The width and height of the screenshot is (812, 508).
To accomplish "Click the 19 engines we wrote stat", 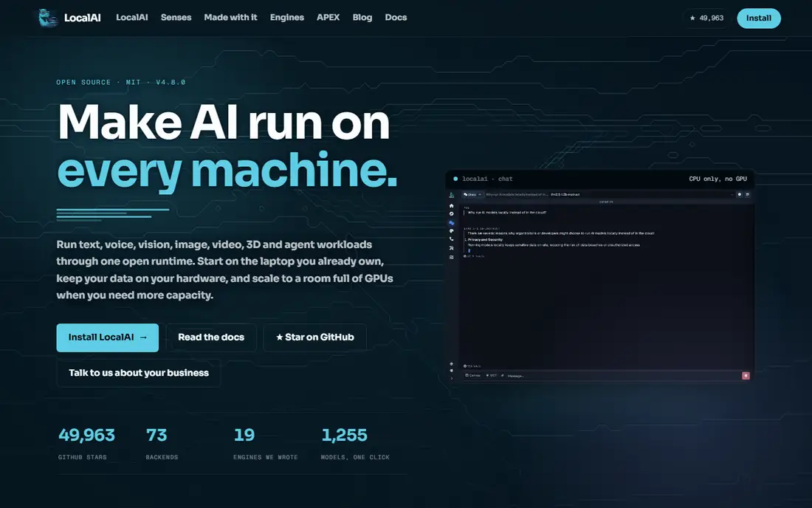I will coord(244,435).
